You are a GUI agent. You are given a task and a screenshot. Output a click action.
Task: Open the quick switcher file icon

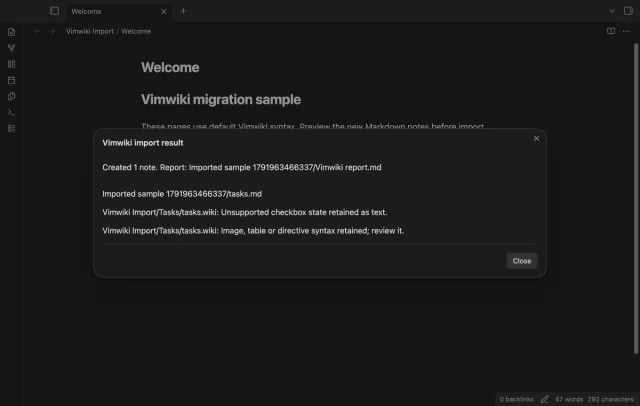coord(11,32)
